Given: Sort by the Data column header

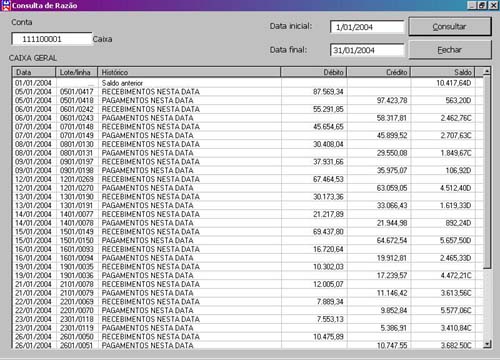Looking at the screenshot, I should coord(34,72).
